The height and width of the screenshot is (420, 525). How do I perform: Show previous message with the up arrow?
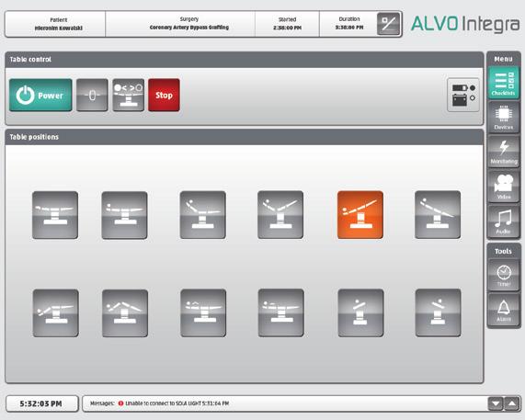click(512, 403)
